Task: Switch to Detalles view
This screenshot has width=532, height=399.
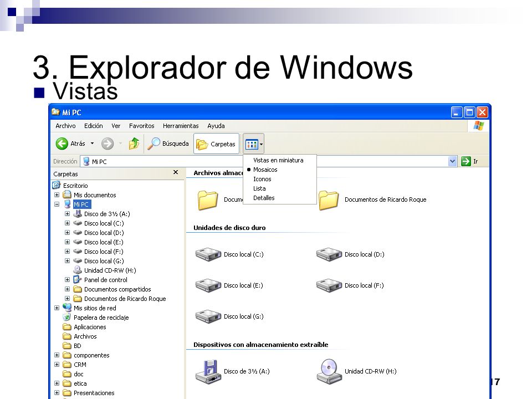Action: [x=264, y=198]
